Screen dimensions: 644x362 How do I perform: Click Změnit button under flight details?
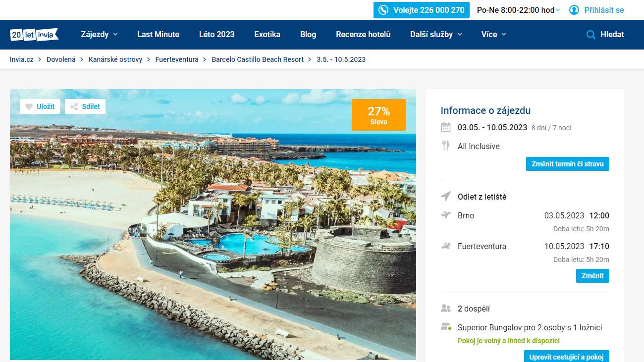coord(592,276)
